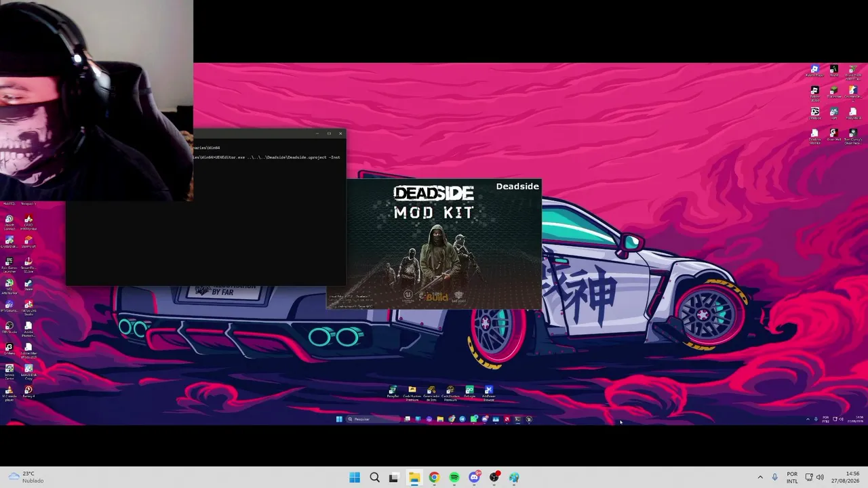Launch Tom Clancy's Ghost Recon desktop shortcut
868x488 pixels.
point(853,136)
